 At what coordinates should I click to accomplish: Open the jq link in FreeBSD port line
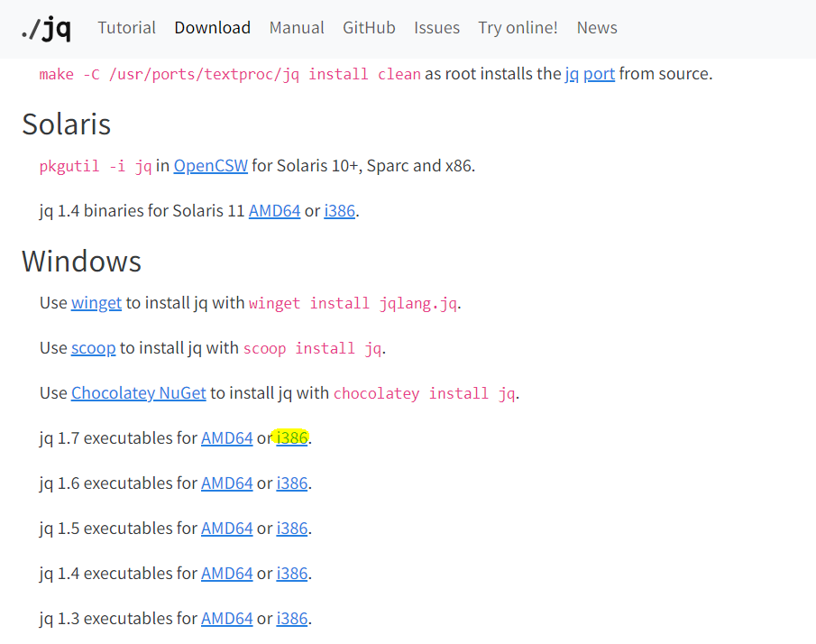click(572, 74)
